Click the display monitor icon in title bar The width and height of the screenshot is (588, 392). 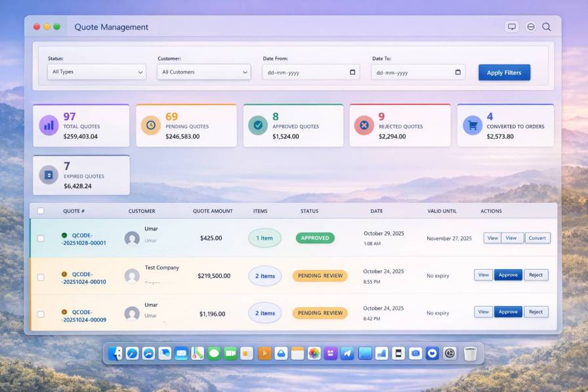[x=511, y=27]
